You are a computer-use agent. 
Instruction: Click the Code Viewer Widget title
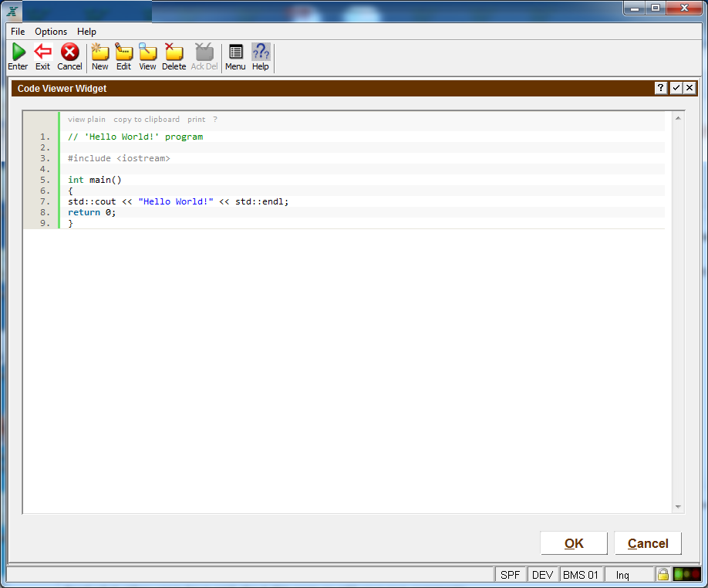tap(62, 89)
